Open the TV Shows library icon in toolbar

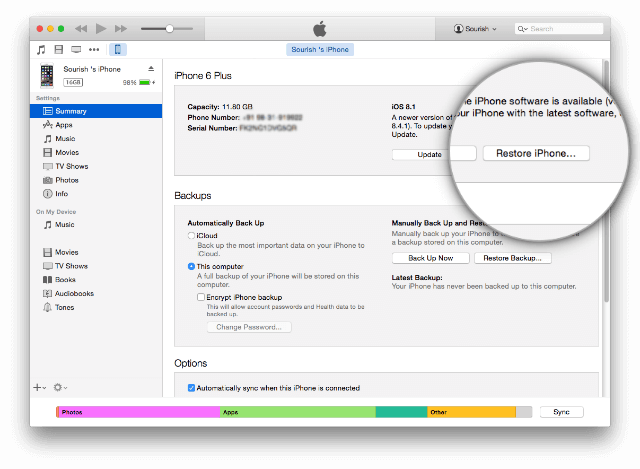76,50
